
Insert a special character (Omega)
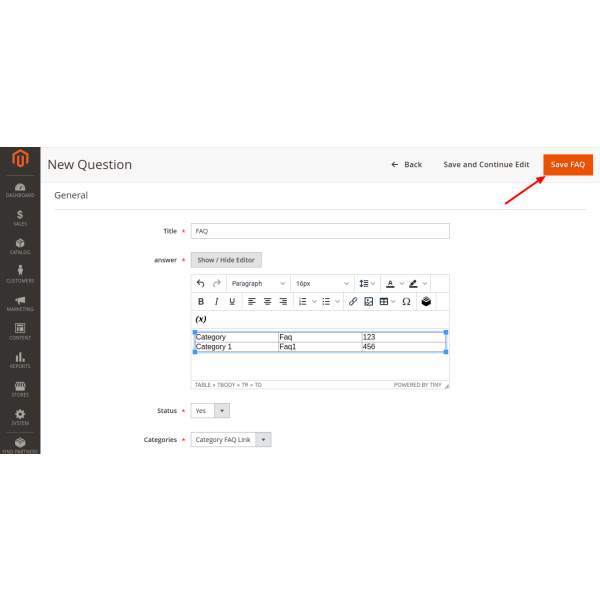(406, 302)
